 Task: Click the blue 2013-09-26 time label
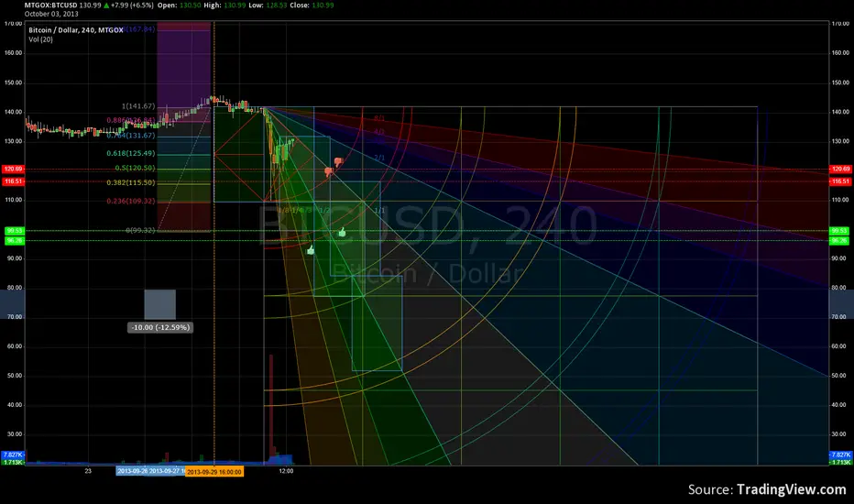point(132,471)
